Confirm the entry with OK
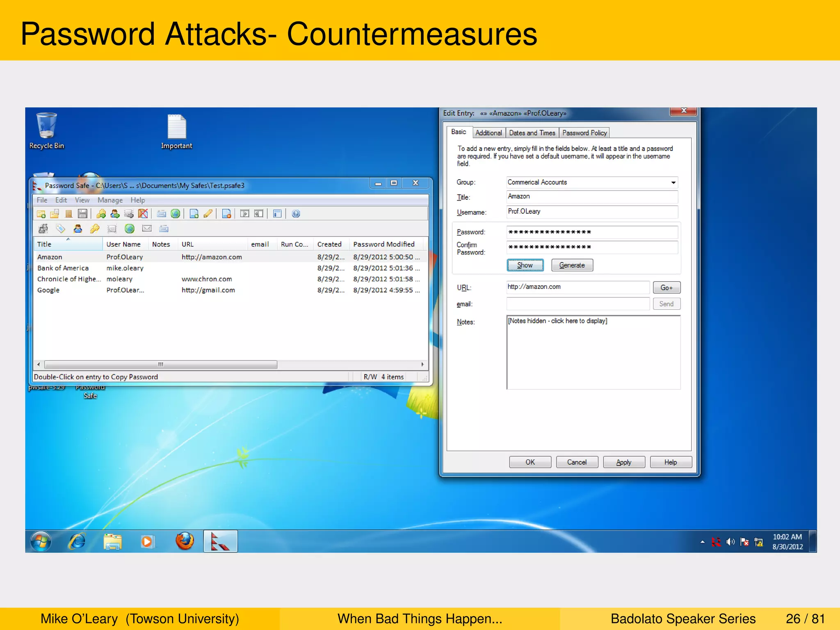This screenshot has width=840, height=630. 530,462
